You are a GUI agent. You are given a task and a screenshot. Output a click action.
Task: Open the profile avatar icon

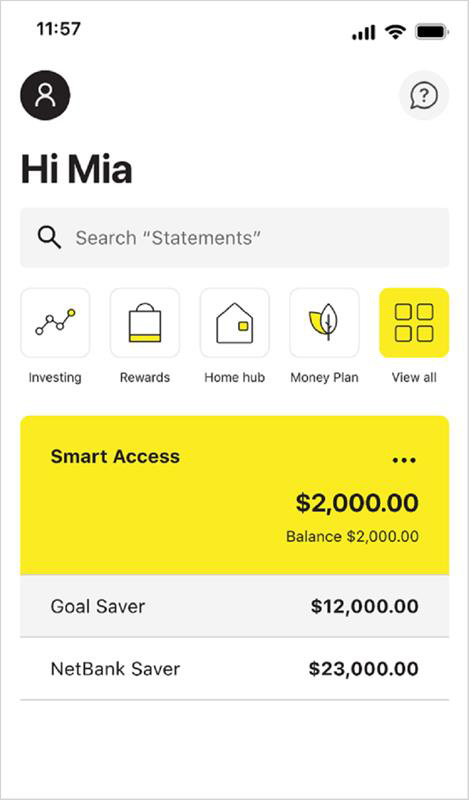[x=45, y=95]
